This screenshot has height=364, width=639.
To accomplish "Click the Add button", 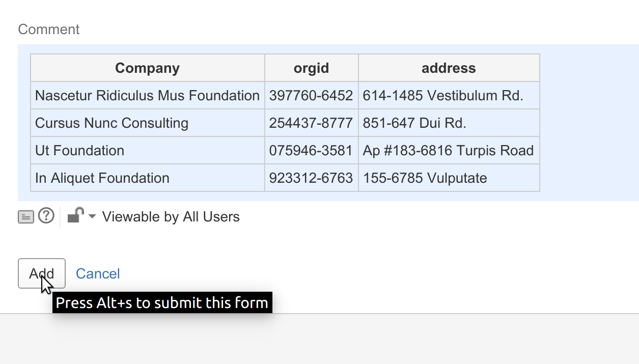I will pos(42,273).
